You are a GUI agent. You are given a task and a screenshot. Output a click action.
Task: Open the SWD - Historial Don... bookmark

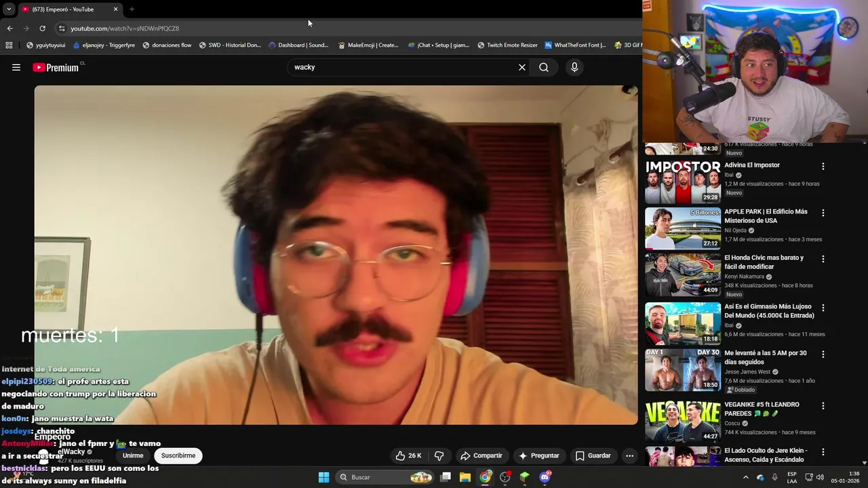point(230,45)
